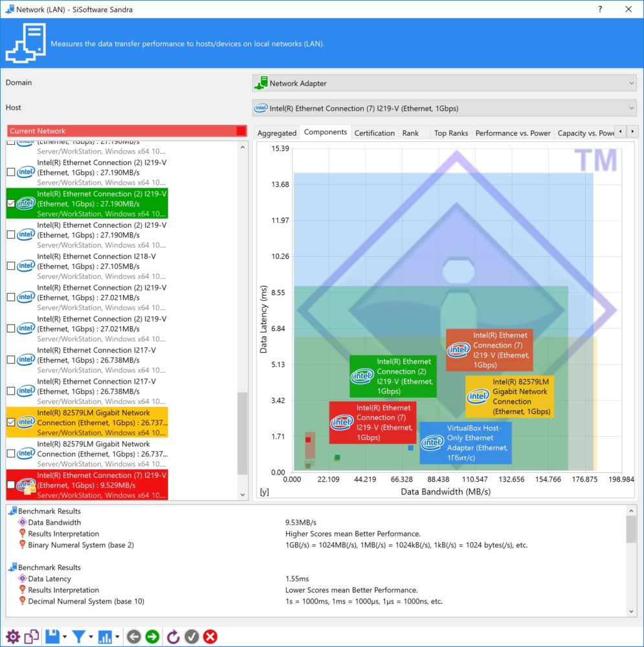Click the Current Network header bar

[x=127, y=131]
